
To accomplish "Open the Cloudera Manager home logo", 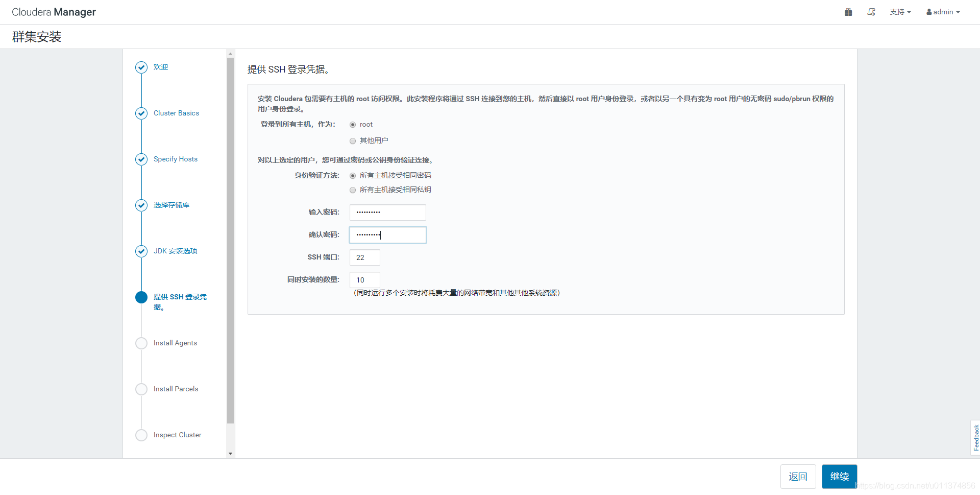I will tap(54, 12).
